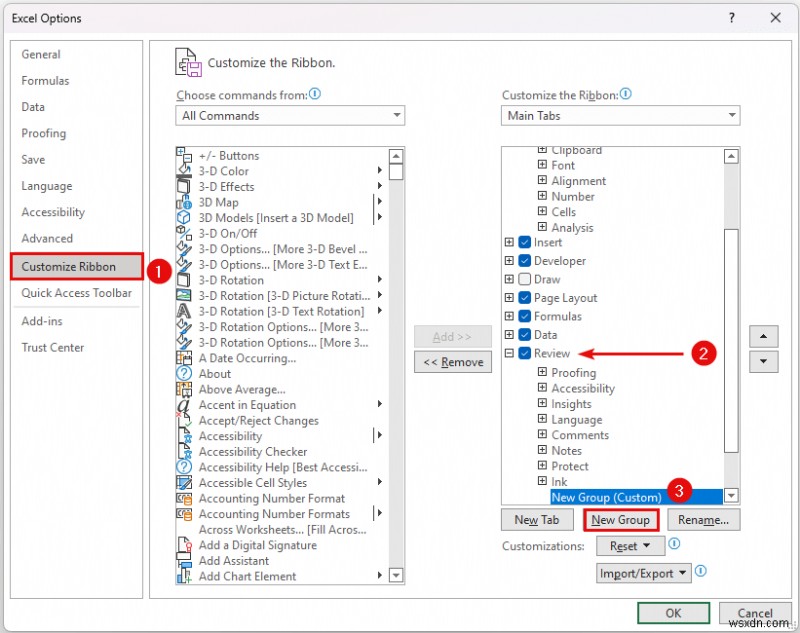Click the +/- Buttons command icon
800x633 pixels.
[x=184, y=155]
